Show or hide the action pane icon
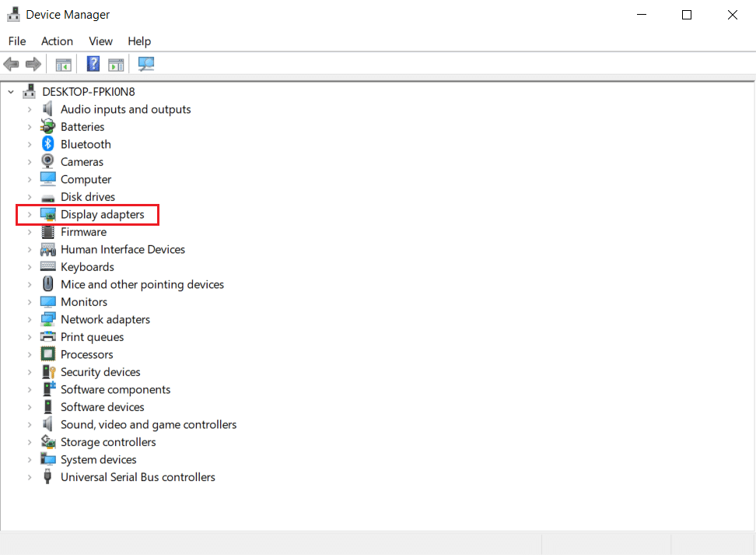This screenshot has height=555, width=756. [116, 64]
